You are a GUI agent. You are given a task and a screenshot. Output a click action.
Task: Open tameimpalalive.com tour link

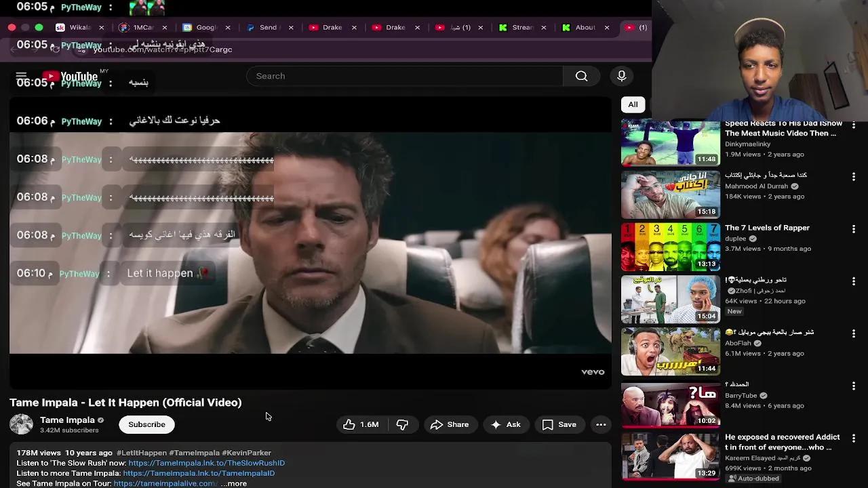click(x=165, y=483)
